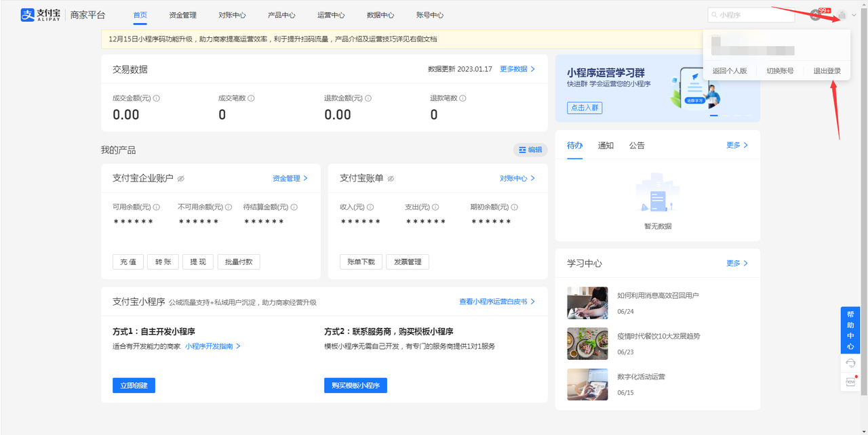Switch to the 通知 tab

[x=606, y=146]
